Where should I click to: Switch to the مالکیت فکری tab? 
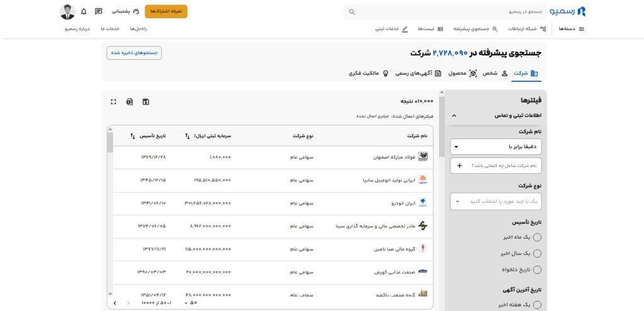[x=369, y=73]
